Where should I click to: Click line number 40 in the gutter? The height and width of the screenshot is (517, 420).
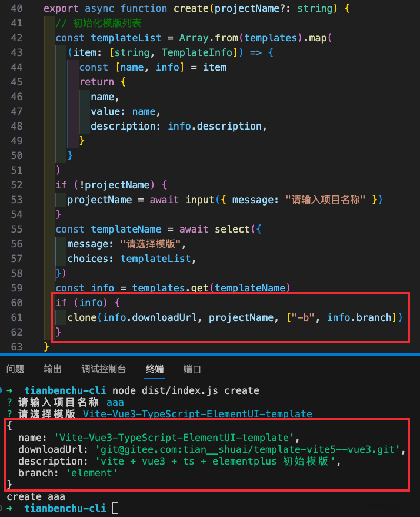click(x=16, y=8)
